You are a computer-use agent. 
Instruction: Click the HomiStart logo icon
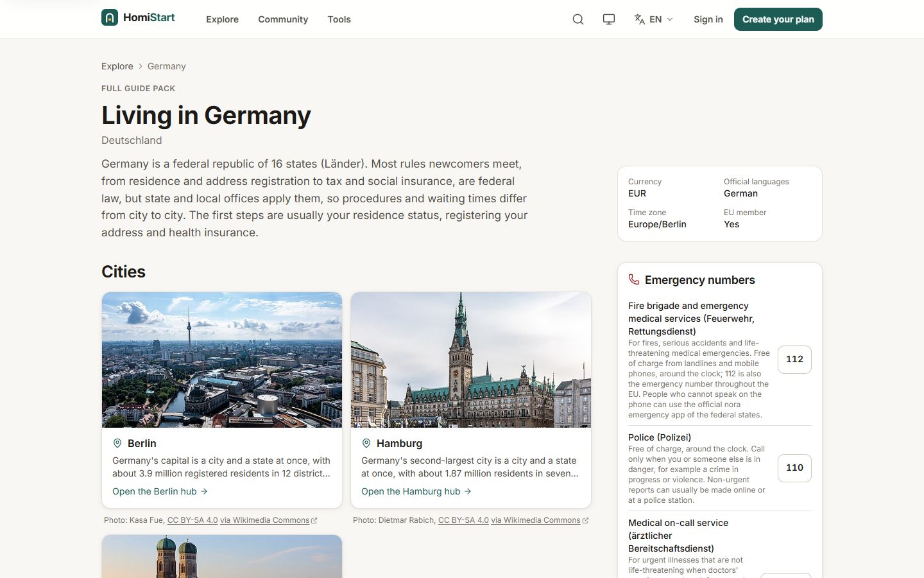(110, 17)
